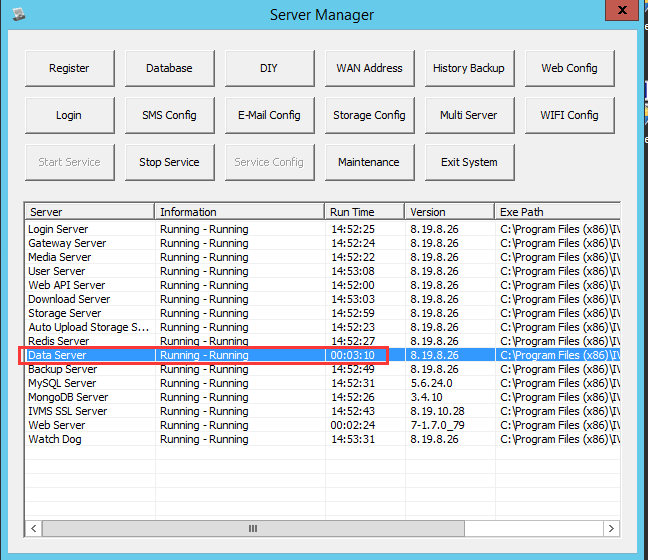Select the Gateway Server row
The width and height of the screenshot is (648, 560).
click(322, 243)
